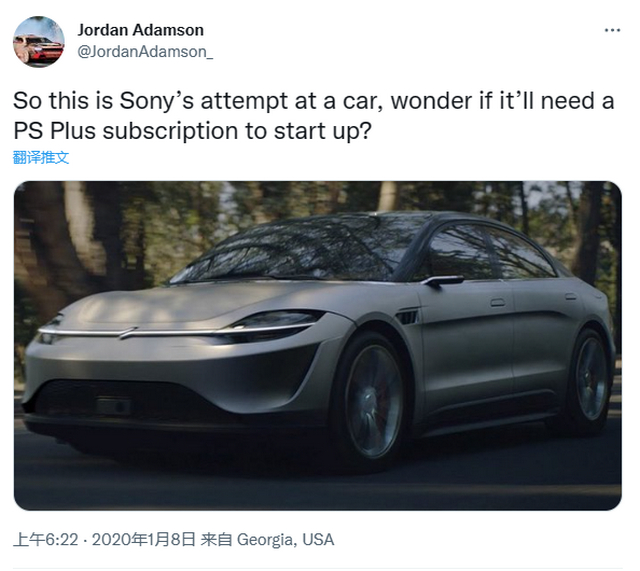Click the 来自 source text before Georgia
Screen dimensions: 640x571
pos(216,540)
